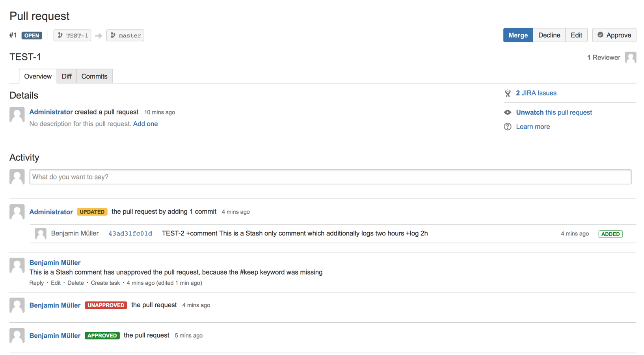Click the reviewer avatar icon
Image resolution: width=644 pixels, height=355 pixels.
point(630,58)
